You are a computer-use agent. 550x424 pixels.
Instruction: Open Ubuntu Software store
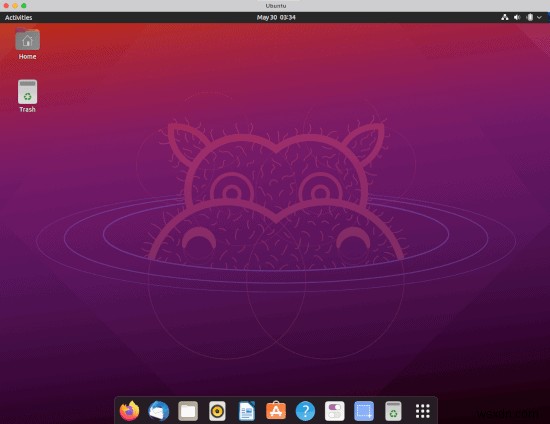(276, 411)
